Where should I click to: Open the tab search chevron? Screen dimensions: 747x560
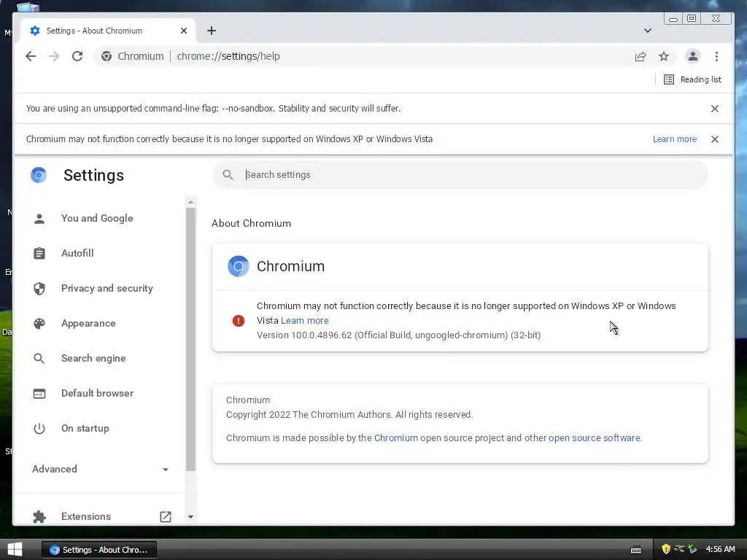[648, 31]
